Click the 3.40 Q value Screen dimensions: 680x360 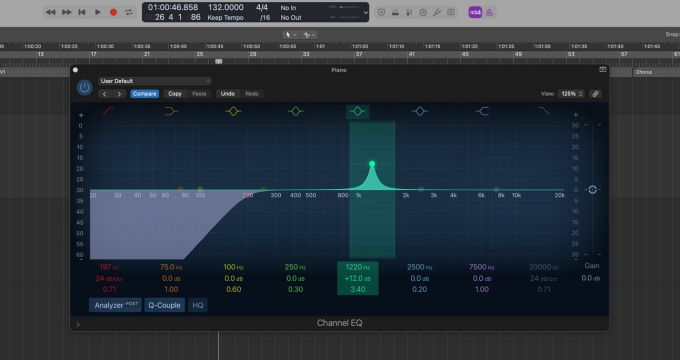pyautogui.click(x=358, y=289)
